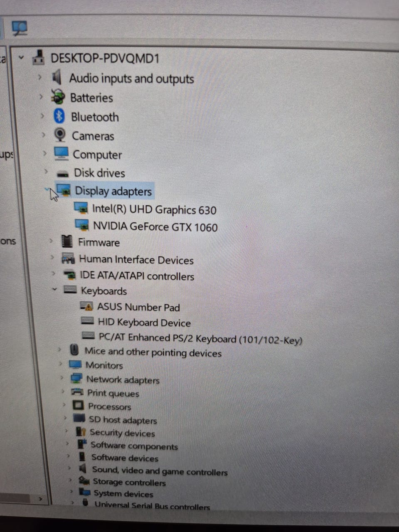Select Intel(R) UHD Graphics 630 text
The width and height of the screenshot is (399, 532).
coord(154,209)
